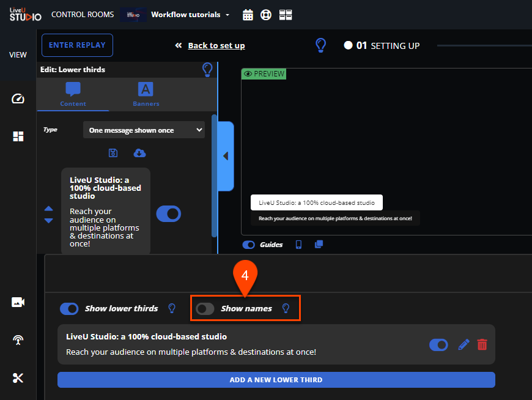
Task: Toggle the Guides switch
Action: click(x=249, y=245)
